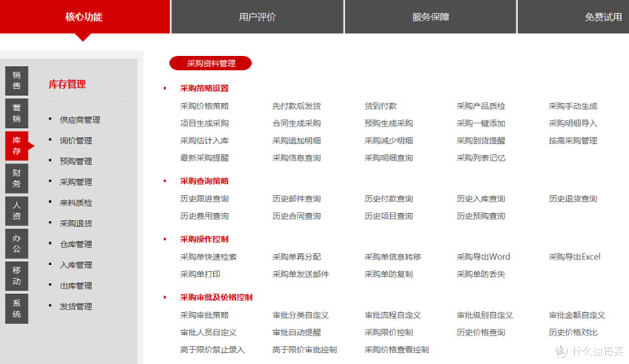点击采购资料管理按钮

click(210, 63)
